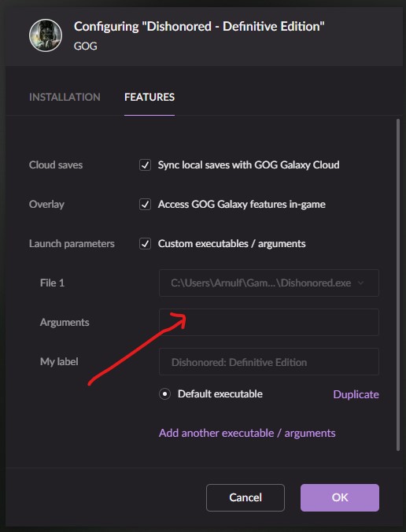Uncheck Sync local saves with GOG Galaxy Cloud

146,165
